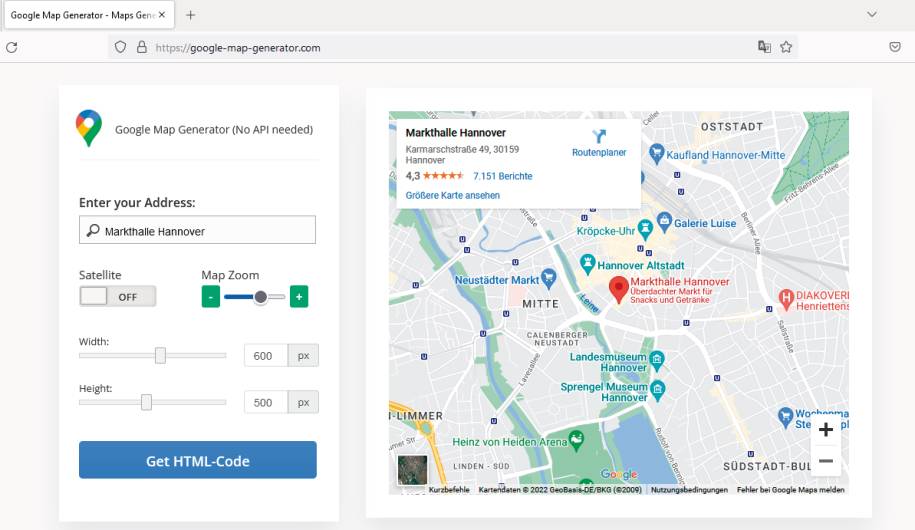Image resolution: width=915 pixels, height=530 pixels.
Task: Select Heinz von Heiden Arena marker
Action: pos(576,440)
